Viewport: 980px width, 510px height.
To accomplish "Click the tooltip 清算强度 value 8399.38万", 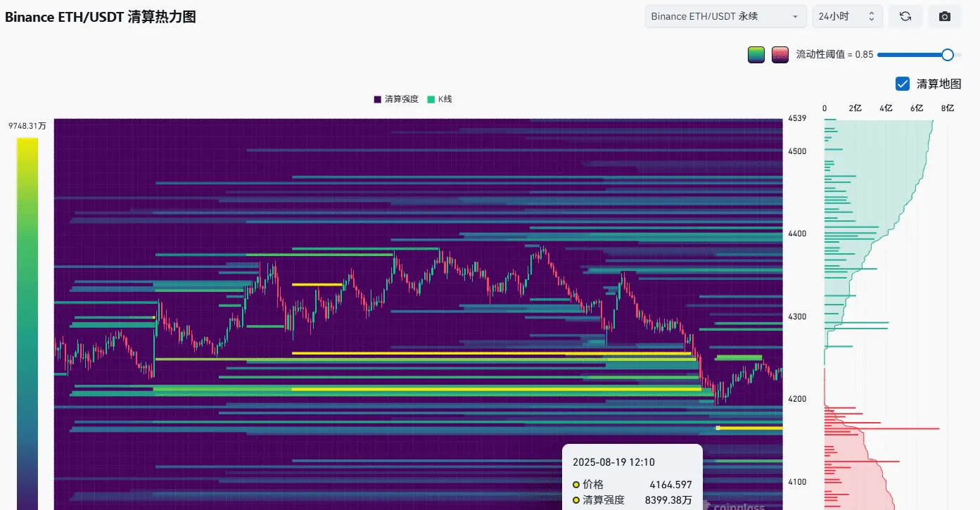I will 668,500.
